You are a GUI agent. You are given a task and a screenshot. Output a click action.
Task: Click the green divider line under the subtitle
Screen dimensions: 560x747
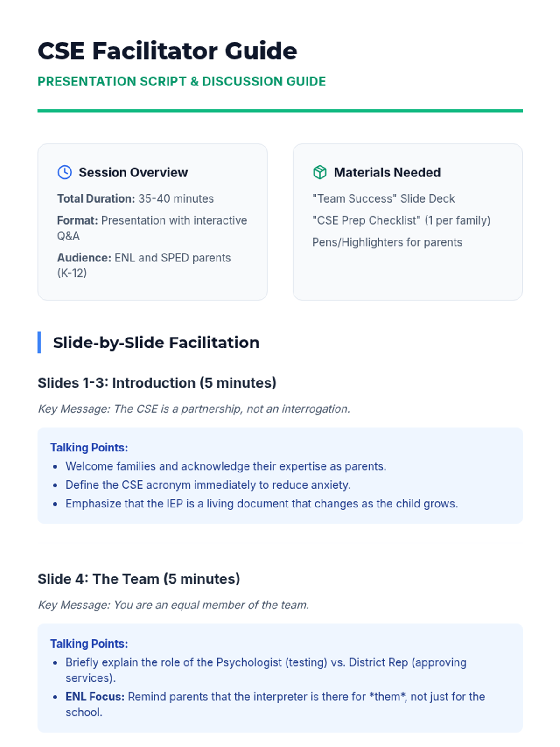pos(280,111)
